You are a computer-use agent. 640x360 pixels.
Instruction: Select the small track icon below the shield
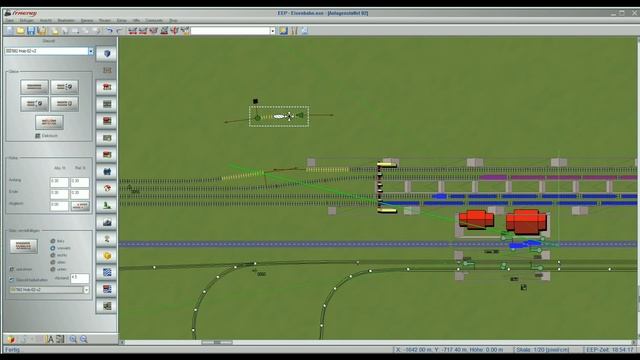tap(107, 70)
